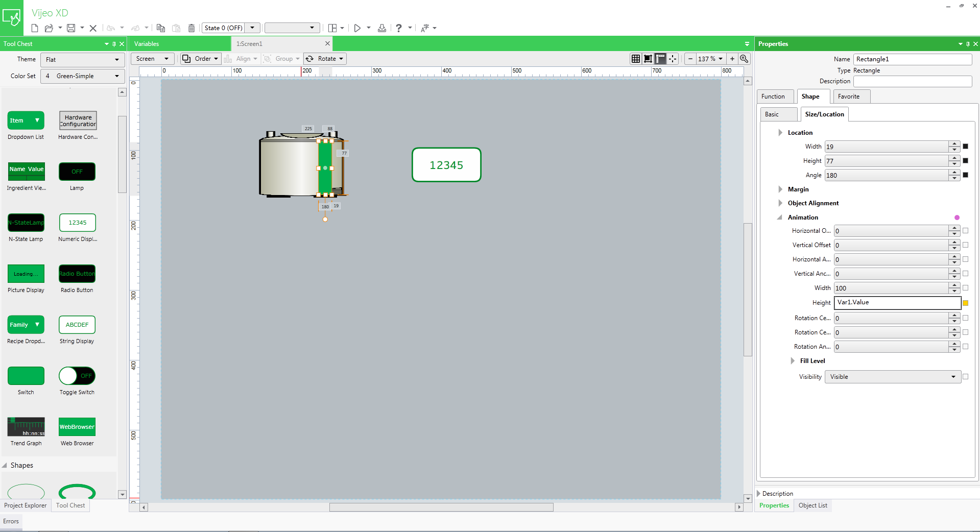Toggle Vertical Anchor animation checkbox
980x532 pixels.
point(965,274)
